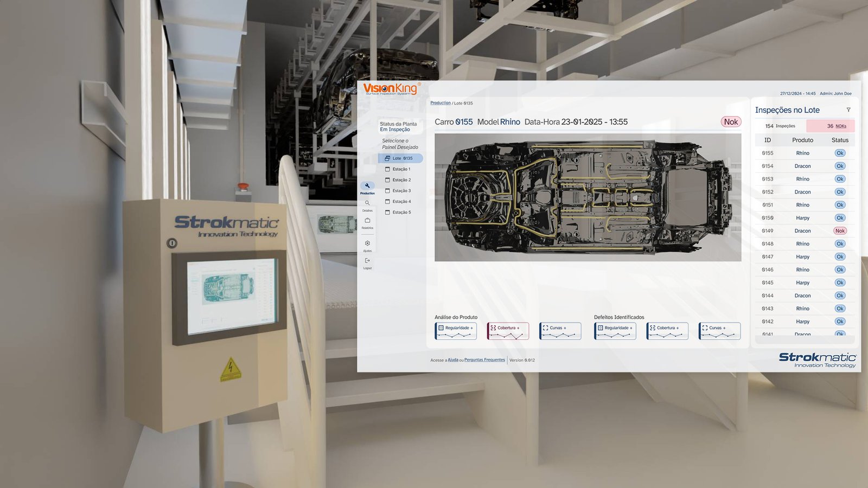Open Ajustes gear settings icon
Screen dimensions: 868x488
[367, 243]
